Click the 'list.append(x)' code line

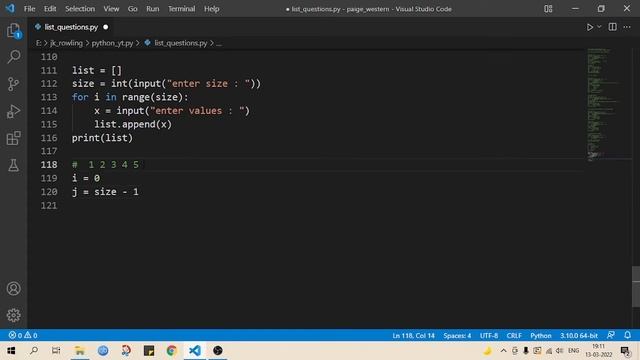click(133, 124)
